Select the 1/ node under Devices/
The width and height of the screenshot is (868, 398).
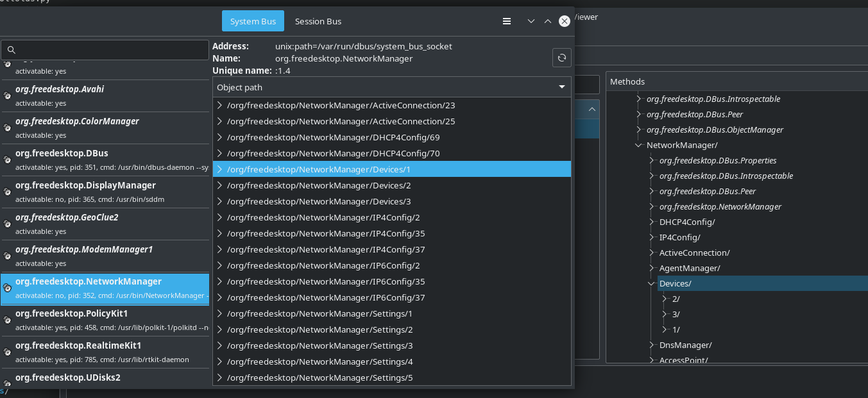pos(676,329)
